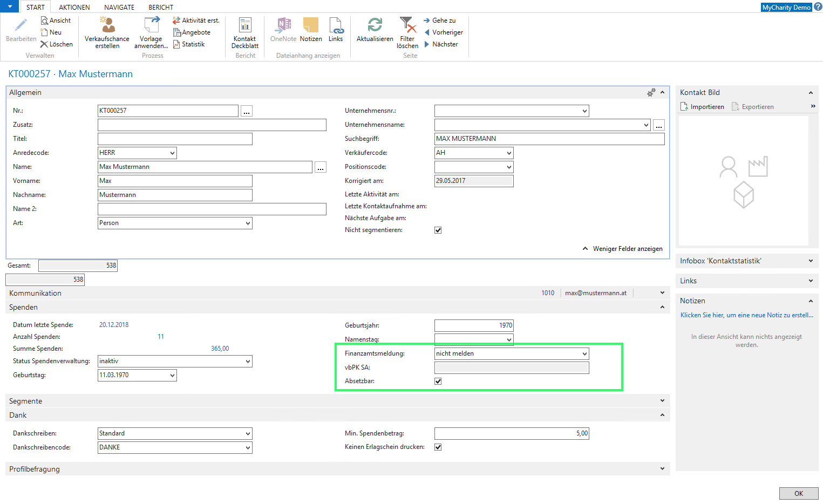Click the Filter löschen icon
The width and height of the screenshot is (823, 504).
407,26
